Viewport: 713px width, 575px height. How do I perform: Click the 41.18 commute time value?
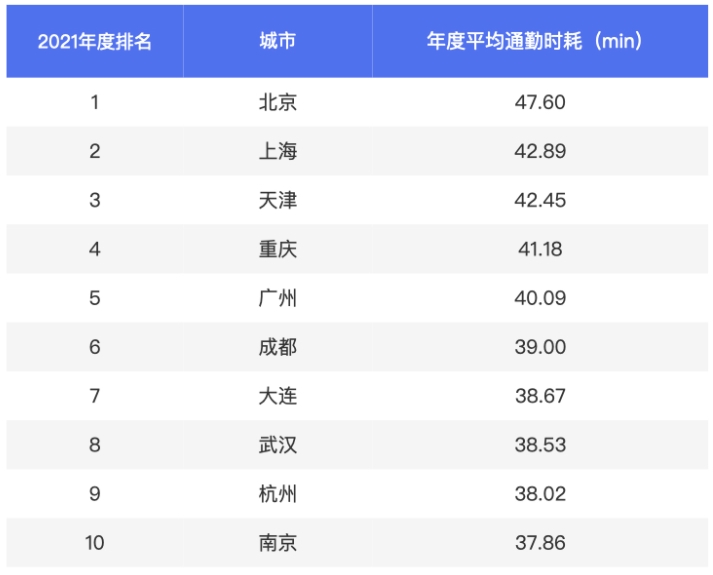(540, 249)
